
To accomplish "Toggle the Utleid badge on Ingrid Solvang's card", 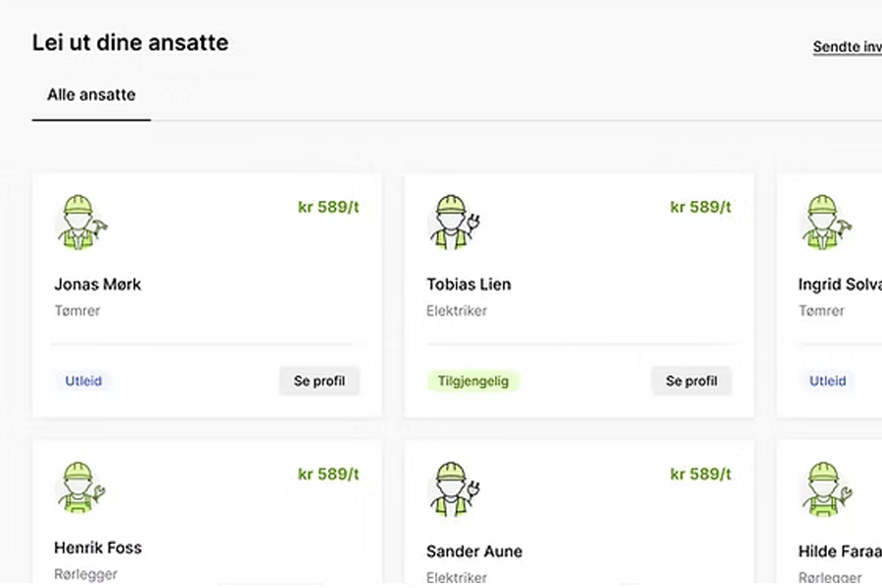I will tap(828, 381).
